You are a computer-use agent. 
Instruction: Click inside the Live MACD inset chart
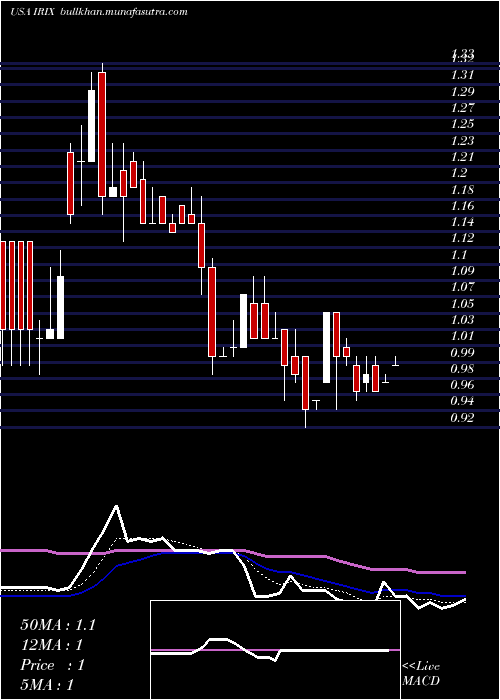tap(275, 650)
